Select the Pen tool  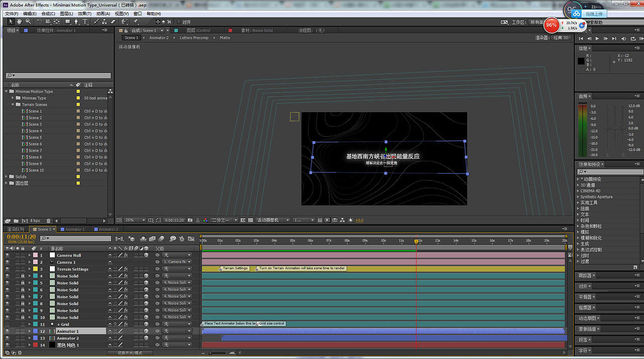[76, 22]
